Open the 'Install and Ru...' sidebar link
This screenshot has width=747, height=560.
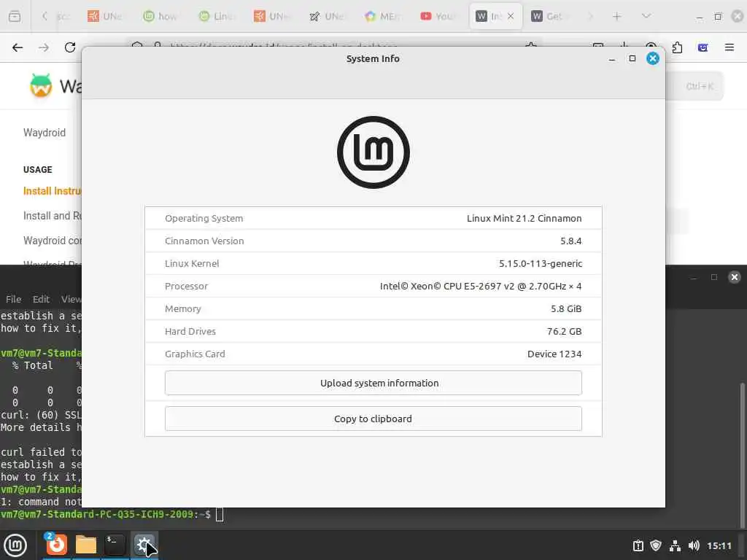tap(53, 216)
